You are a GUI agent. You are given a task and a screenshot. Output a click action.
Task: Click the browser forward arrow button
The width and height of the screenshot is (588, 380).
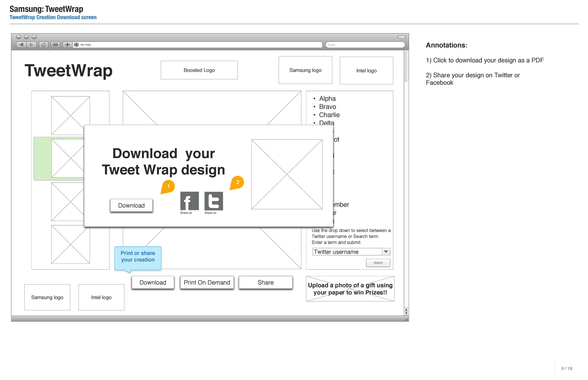[32, 45]
